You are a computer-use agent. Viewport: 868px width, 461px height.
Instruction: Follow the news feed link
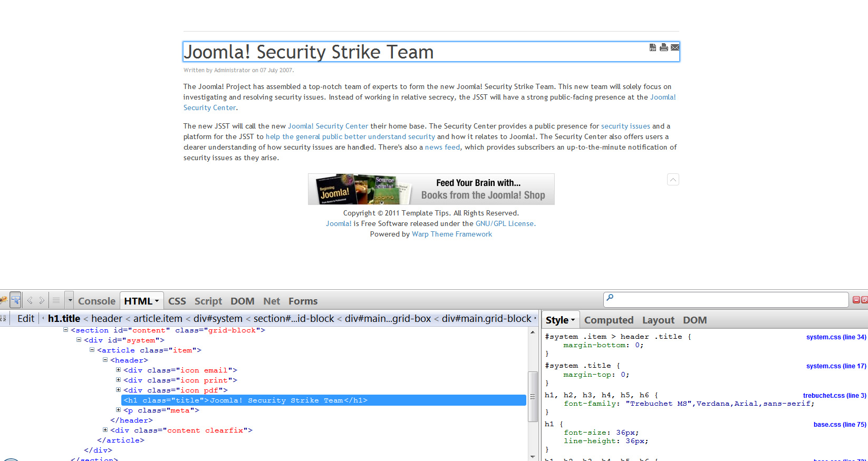pyautogui.click(x=442, y=147)
